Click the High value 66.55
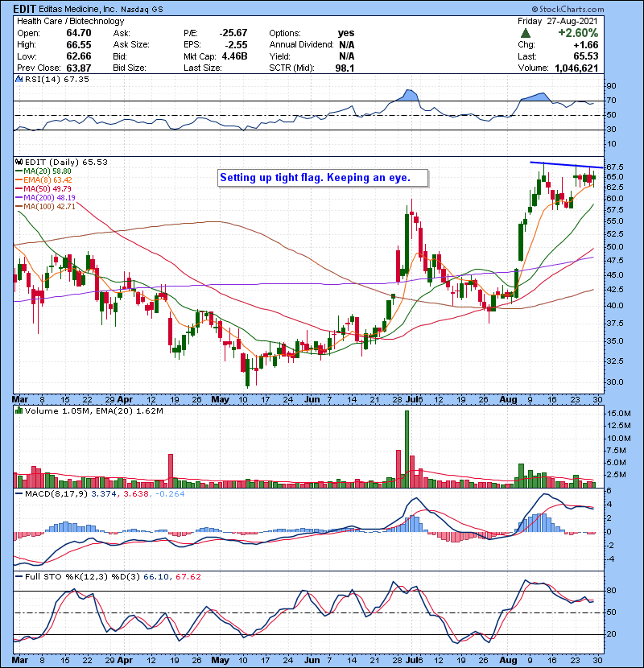Screen dimensions: 644x668 tap(78, 45)
